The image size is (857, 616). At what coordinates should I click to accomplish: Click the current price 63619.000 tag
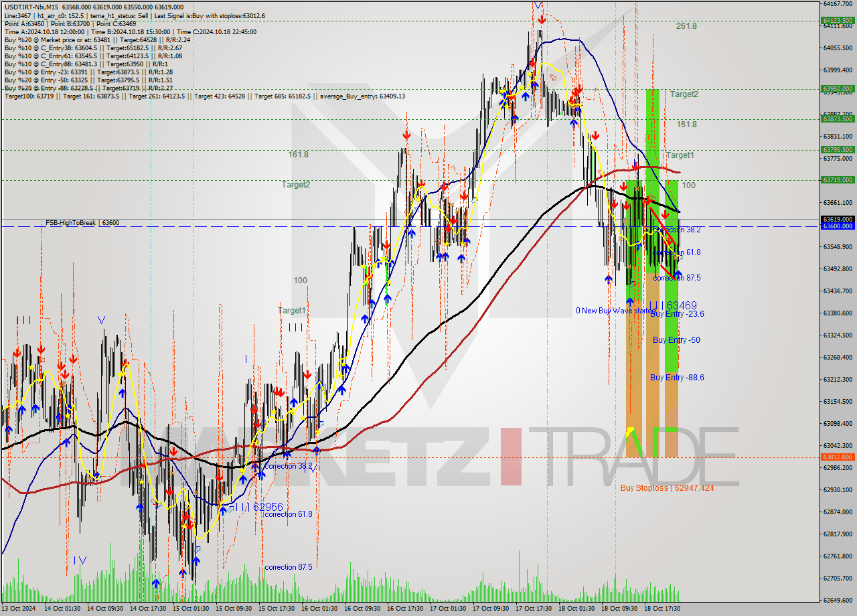[x=837, y=219]
